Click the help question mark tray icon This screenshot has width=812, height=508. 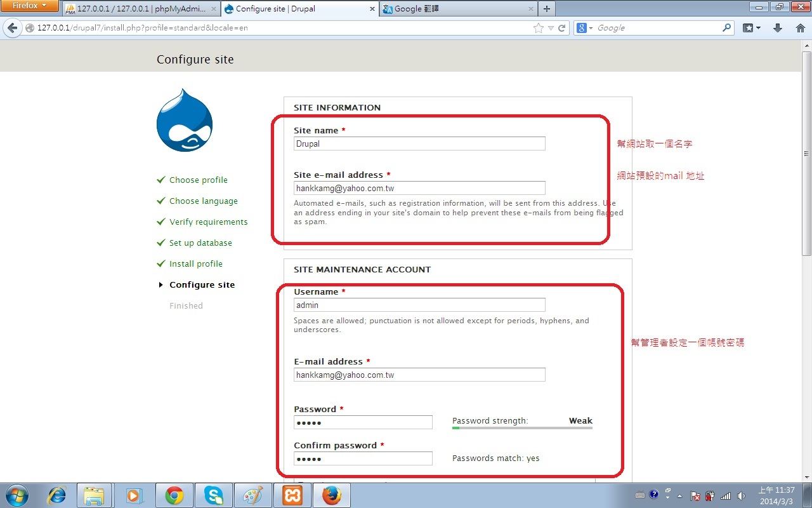(654, 495)
